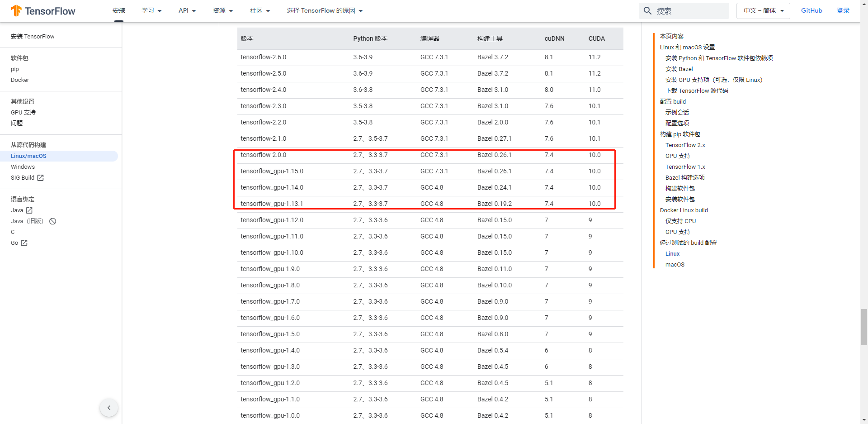Click the page vertical scrollbar thumb

(864, 327)
